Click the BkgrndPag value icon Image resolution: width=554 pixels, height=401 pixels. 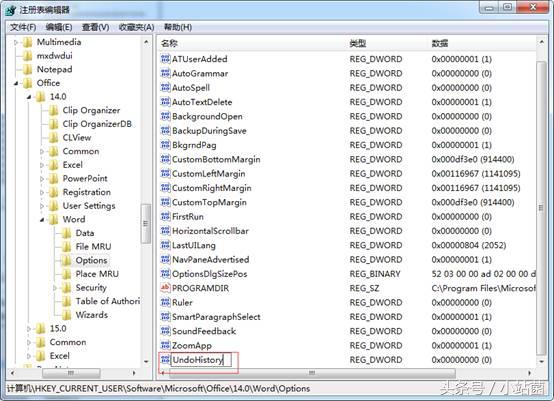coord(165,145)
